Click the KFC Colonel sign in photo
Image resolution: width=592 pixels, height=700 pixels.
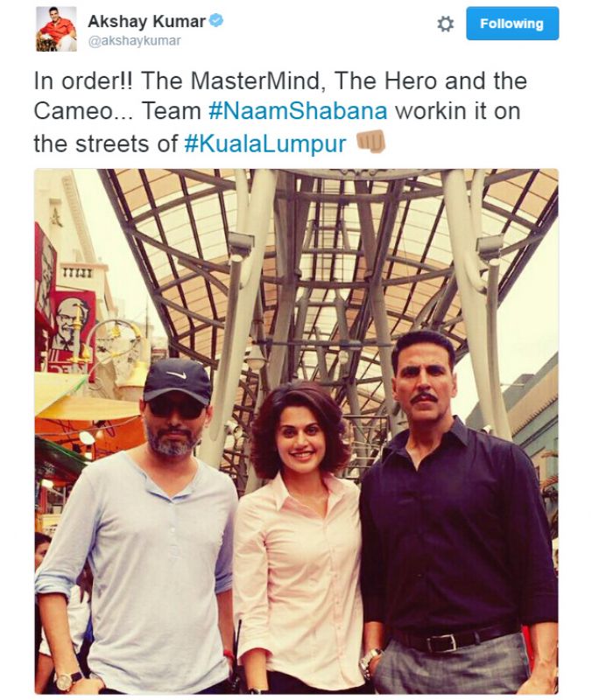coord(72,325)
